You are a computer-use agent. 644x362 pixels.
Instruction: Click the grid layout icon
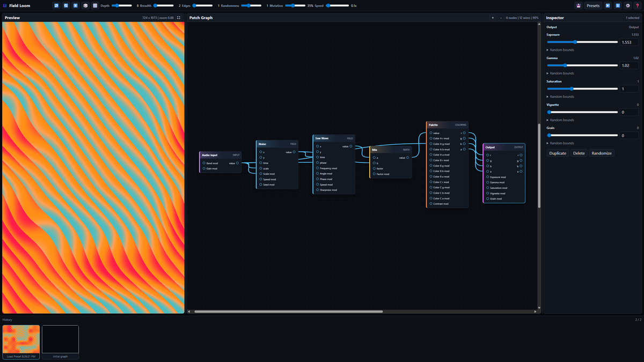[95, 5]
